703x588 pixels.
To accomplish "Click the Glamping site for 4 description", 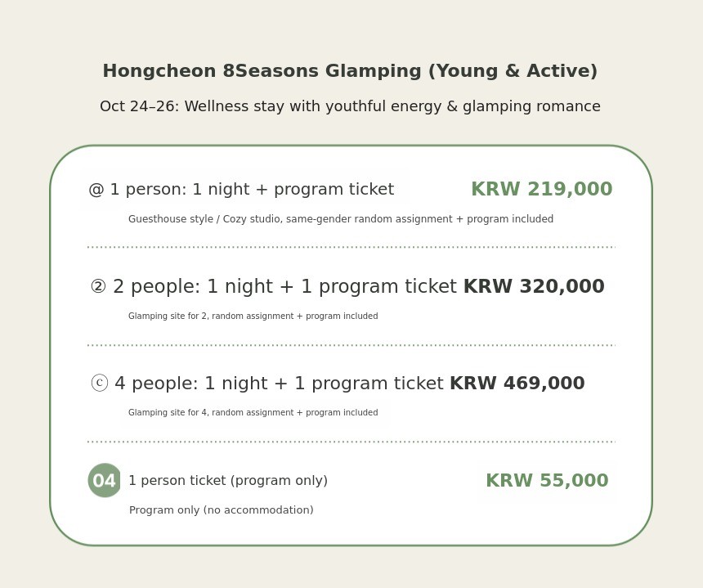I will coord(253,413).
